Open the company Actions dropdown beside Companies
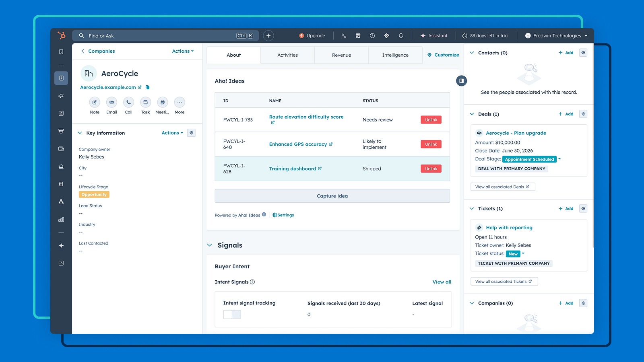The width and height of the screenshot is (644, 362). click(x=183, y=51)
